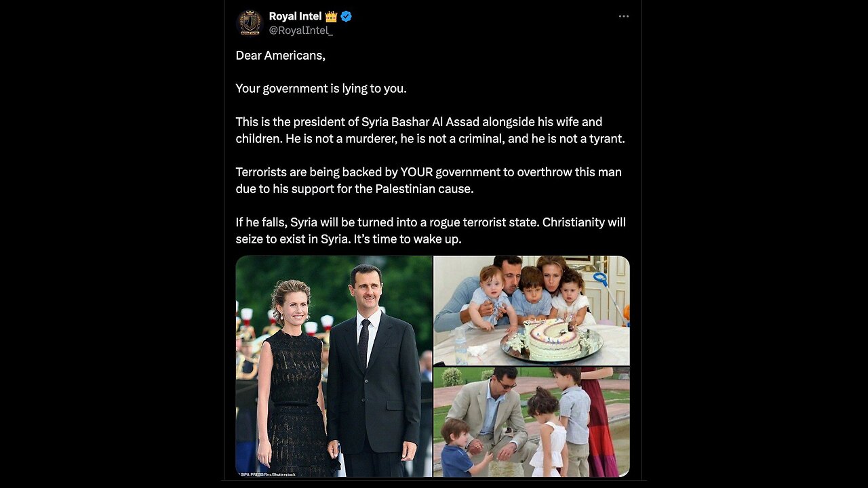Expand the garden photo with children
868x488 pixels.
click(x=531, y=422)
